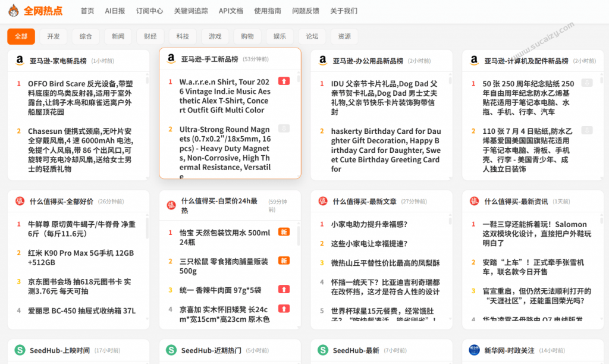Open 订阅中心 in the top navigation
The width and height of the screenshot is (609, 364).
pyautogui.click(x=149, y=11)
